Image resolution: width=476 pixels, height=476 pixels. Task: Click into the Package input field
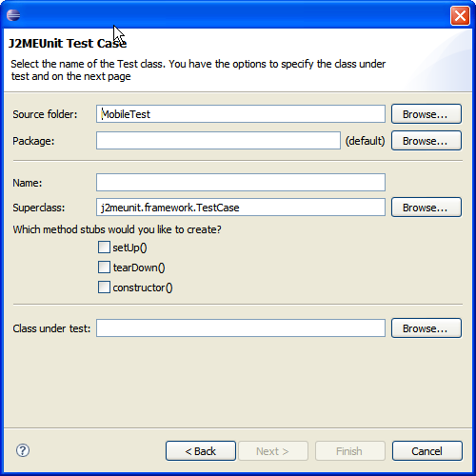point(218,141)
